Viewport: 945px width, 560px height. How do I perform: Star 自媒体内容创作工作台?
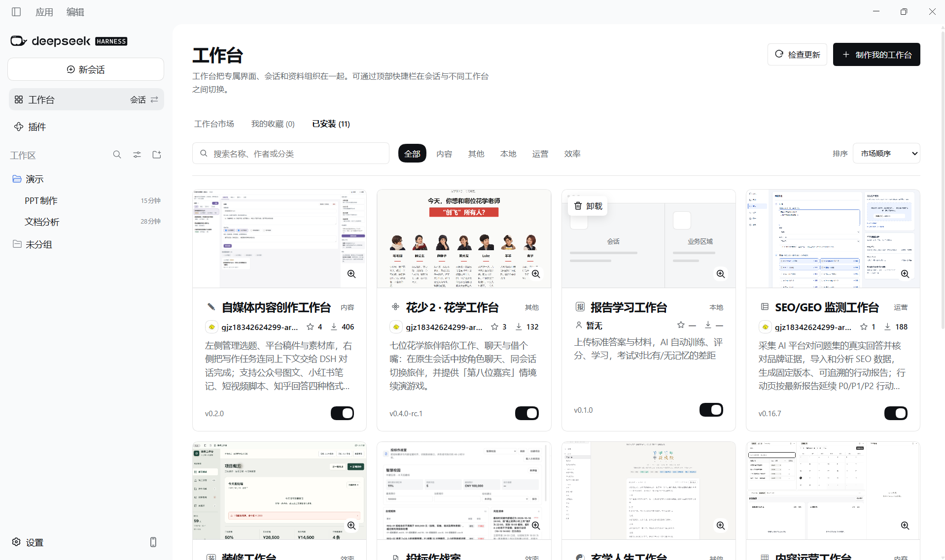[310, 327]
